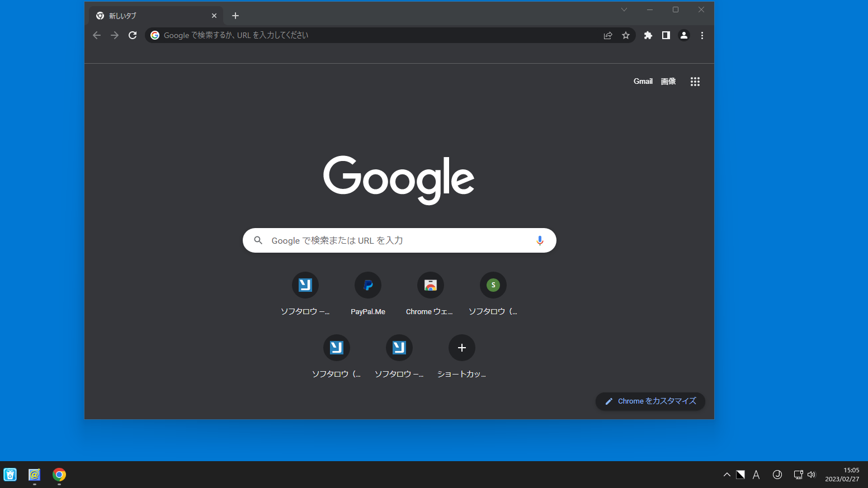868x488 pixels.
Task: Click the share page icon in address bar
Action: (x=608, y=35)
